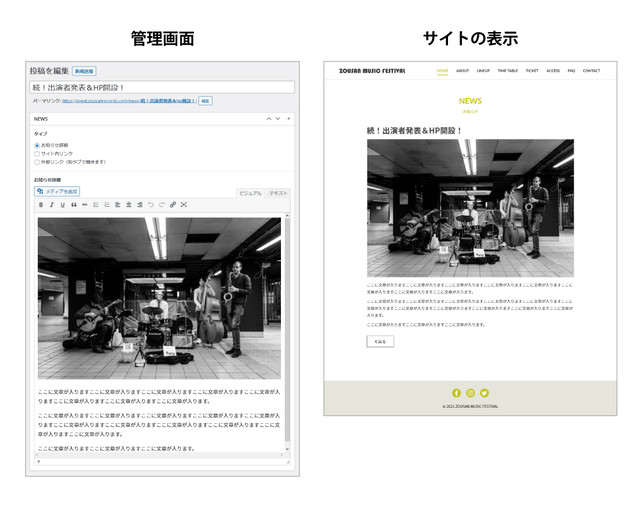Click 投稿を編集 page heading

pos(49,71)
